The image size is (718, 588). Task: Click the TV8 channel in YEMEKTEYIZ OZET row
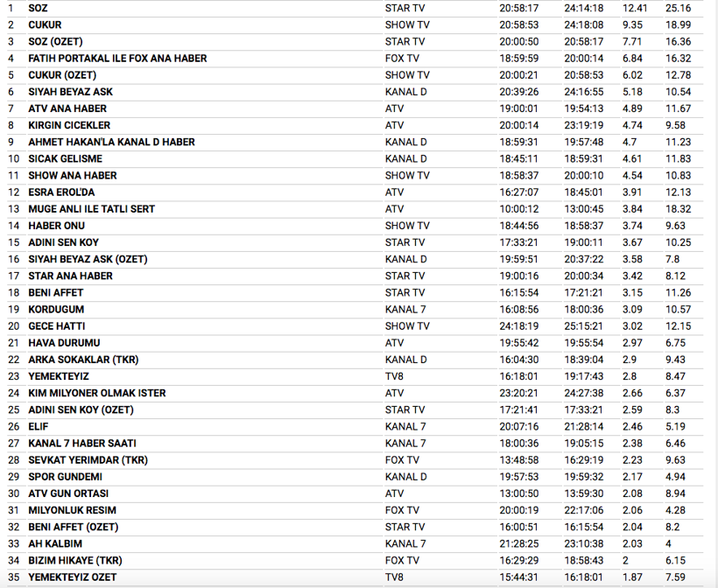[x=395, y=577]
